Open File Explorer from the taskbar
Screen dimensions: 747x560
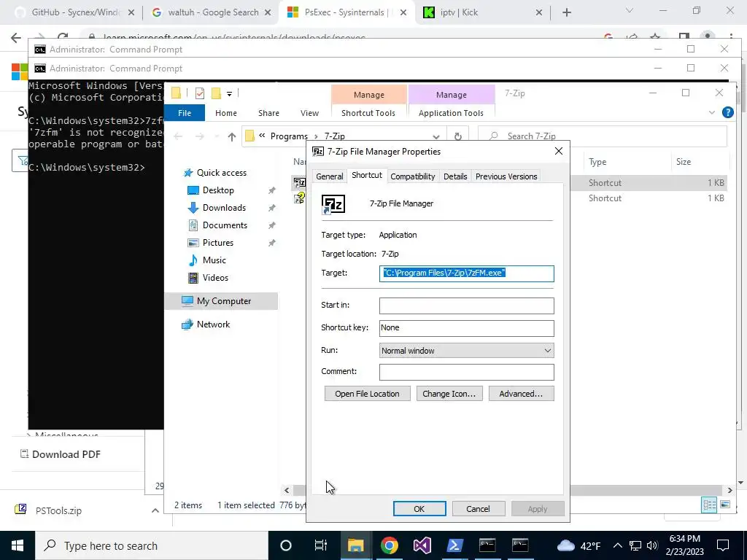tap(355, 545)
